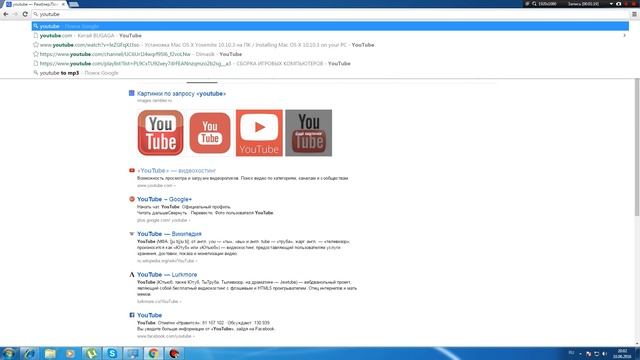The width and height of the screenshot is (640, 360).
Task: Open the media player taskbar icon
Action: coord(71,353)
